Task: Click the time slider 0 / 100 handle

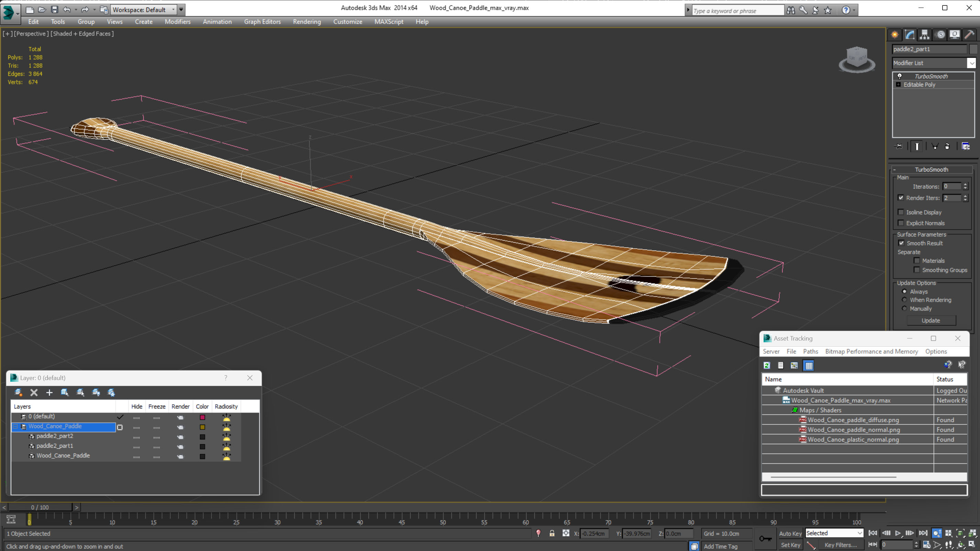Action: (x=40, y=507)
